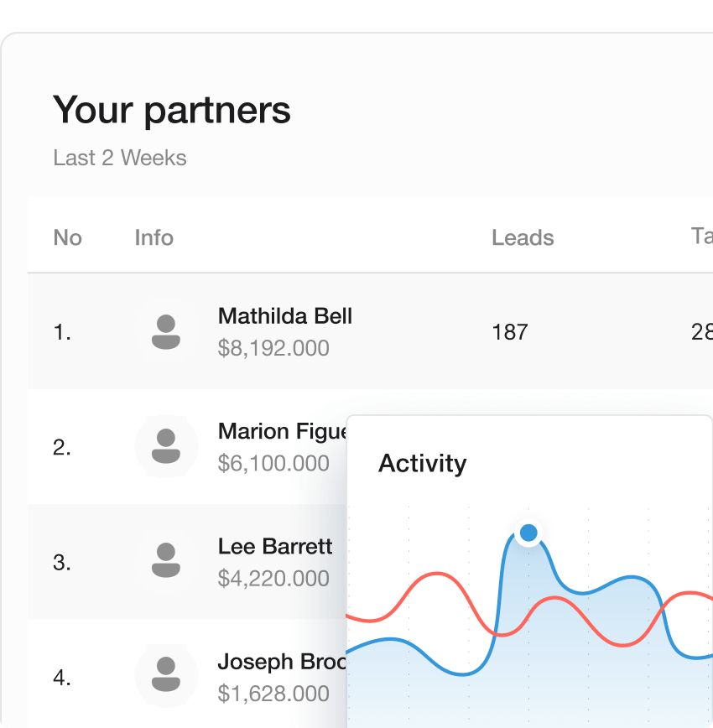713x728 pixels.
Task: Click the Info column header
Action: tap(154, 237)
